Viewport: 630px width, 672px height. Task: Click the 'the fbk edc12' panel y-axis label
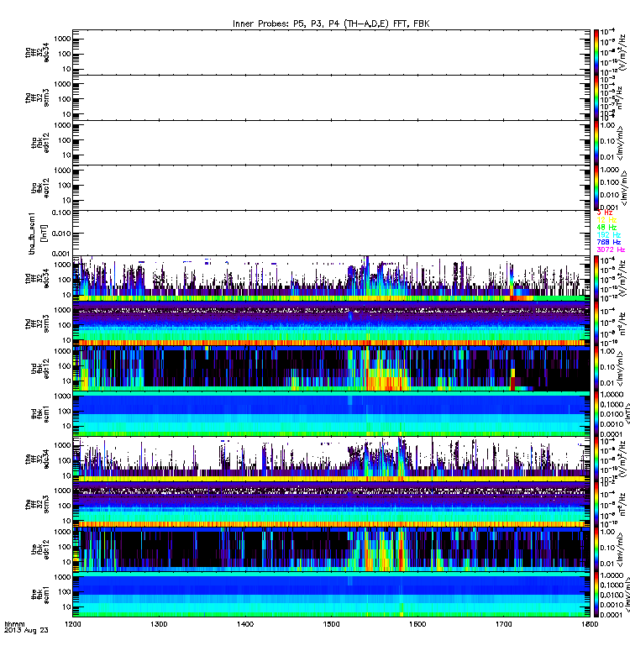[x=40, y=549]
